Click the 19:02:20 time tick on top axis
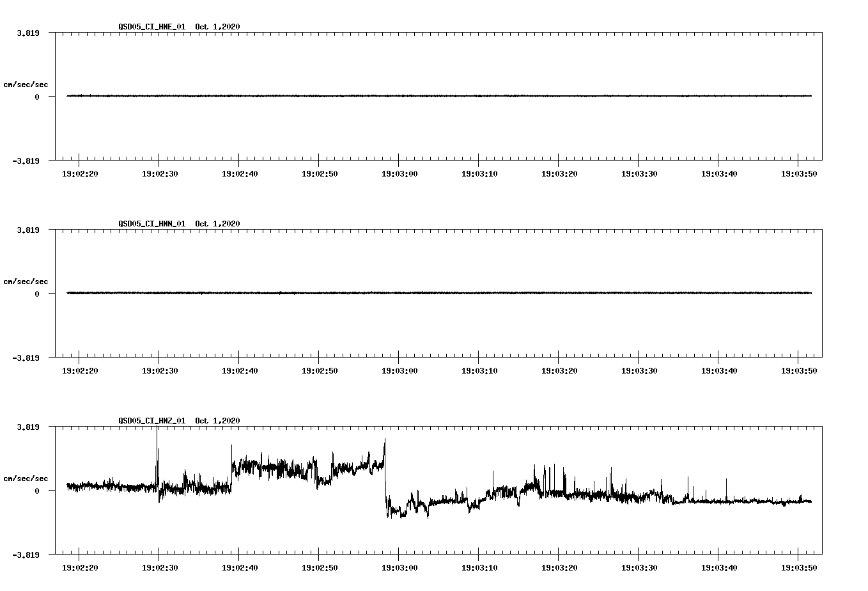Image resolution: width=868 pixels, height=591 pixels. [80, 172]
